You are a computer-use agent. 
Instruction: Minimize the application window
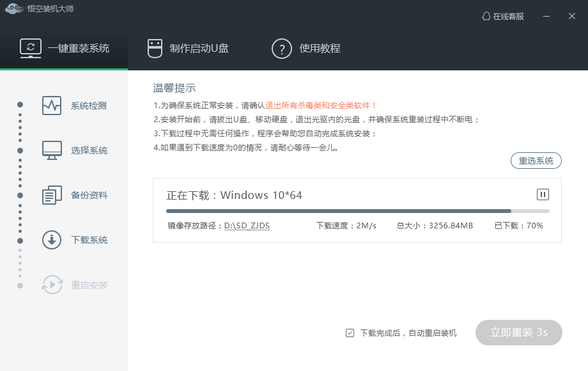(x=546, y=16)
